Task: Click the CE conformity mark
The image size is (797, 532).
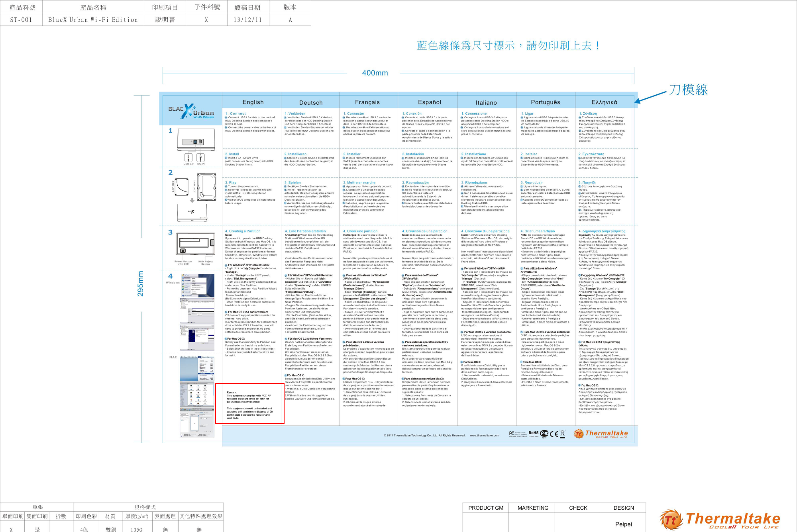Action: click(554, 434)
